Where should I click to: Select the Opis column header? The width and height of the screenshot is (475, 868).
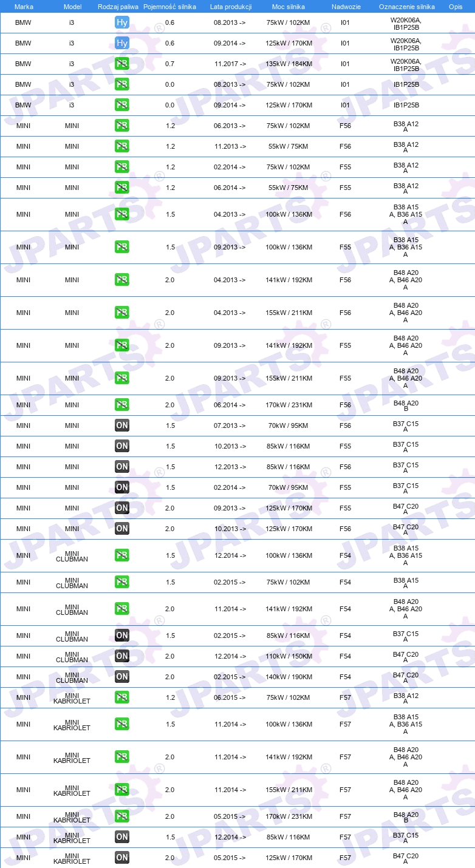tap(456, 7)
